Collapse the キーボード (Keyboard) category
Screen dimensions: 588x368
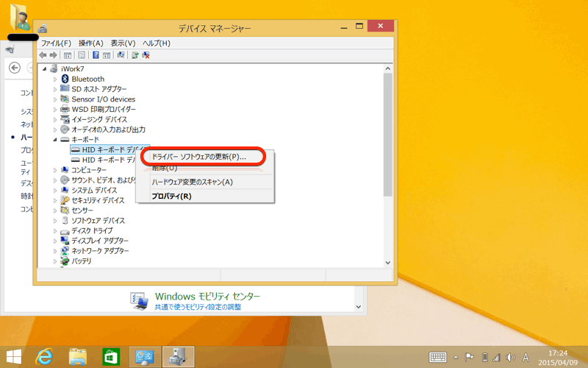(54, 139)
